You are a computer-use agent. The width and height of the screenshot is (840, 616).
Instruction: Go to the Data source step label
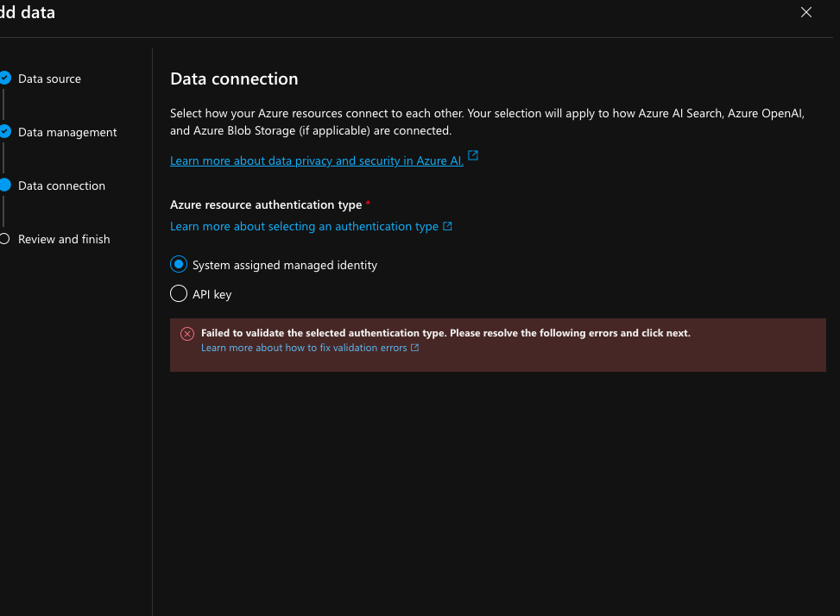click(x=49, y=79)
